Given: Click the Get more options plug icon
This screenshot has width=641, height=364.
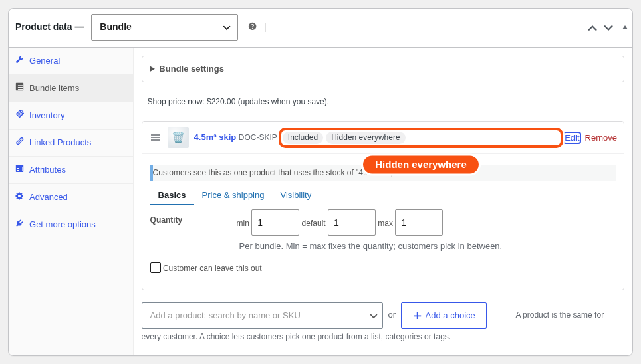Looking at the screenshot, I should (x=19, y=223).
